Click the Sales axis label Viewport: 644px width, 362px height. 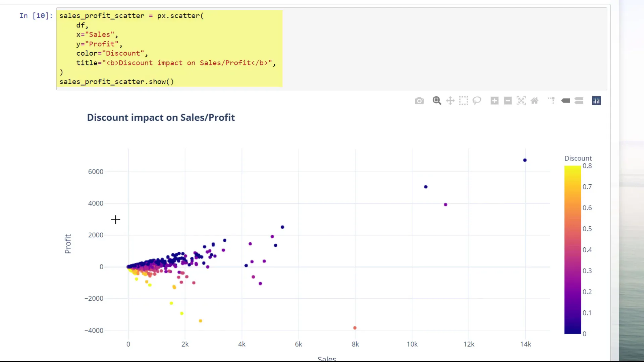[x=326, y=358]
